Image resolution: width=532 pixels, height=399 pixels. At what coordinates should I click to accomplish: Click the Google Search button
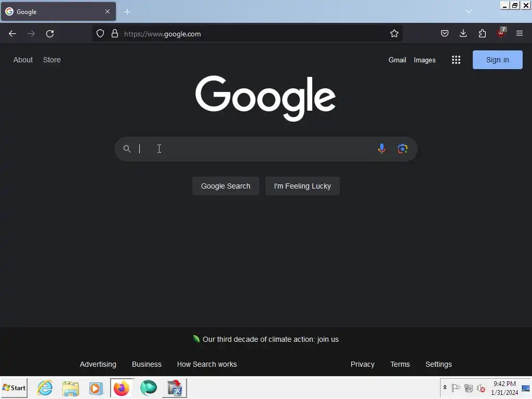pyautogui.click(x=225, y=186)
